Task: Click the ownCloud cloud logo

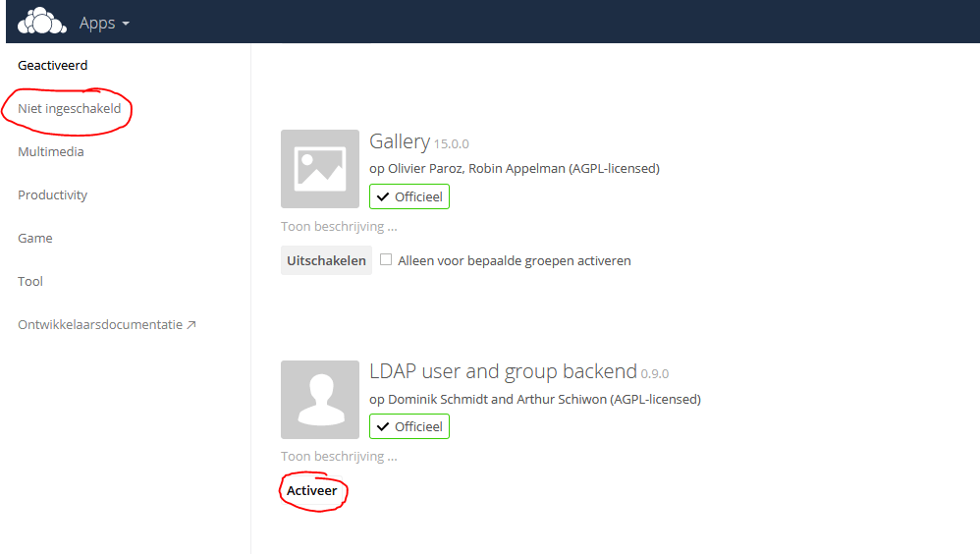Action: click(42, 21)
